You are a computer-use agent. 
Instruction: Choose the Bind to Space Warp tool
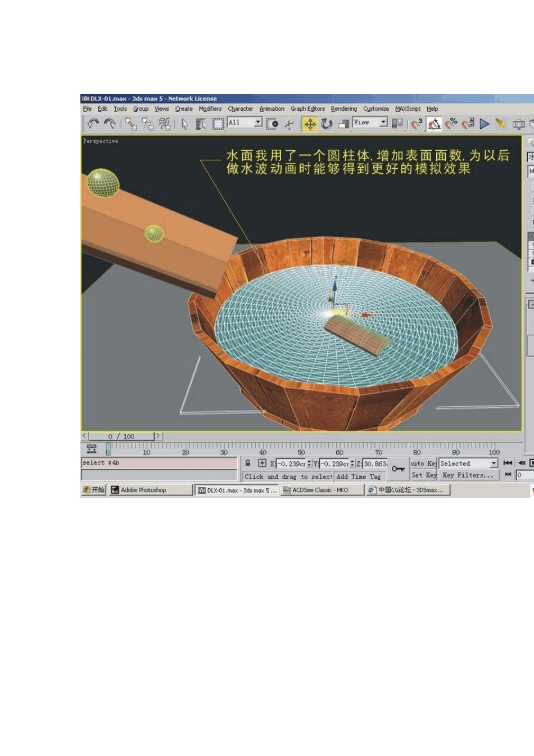(x=165, y=124)
